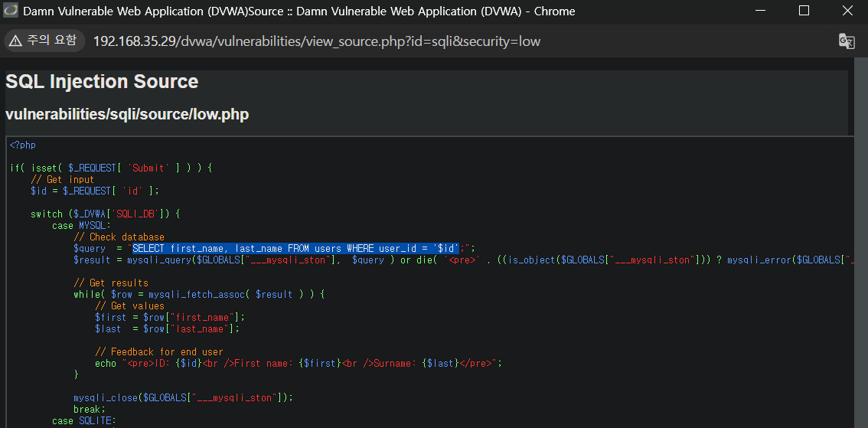This screenshot has width=868, height=428.
Task: Click the '// Get values' comment
Action: (x=129, y=305)
